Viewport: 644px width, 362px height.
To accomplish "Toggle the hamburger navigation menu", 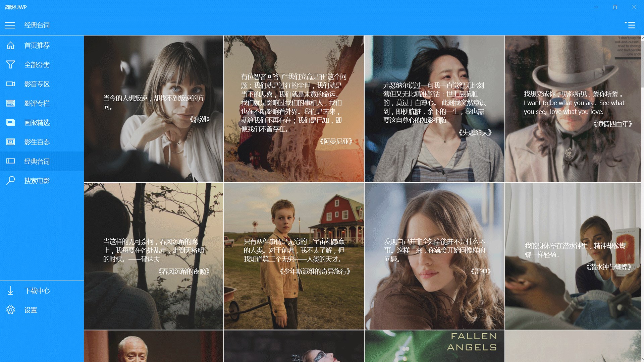I will [10, 25].
